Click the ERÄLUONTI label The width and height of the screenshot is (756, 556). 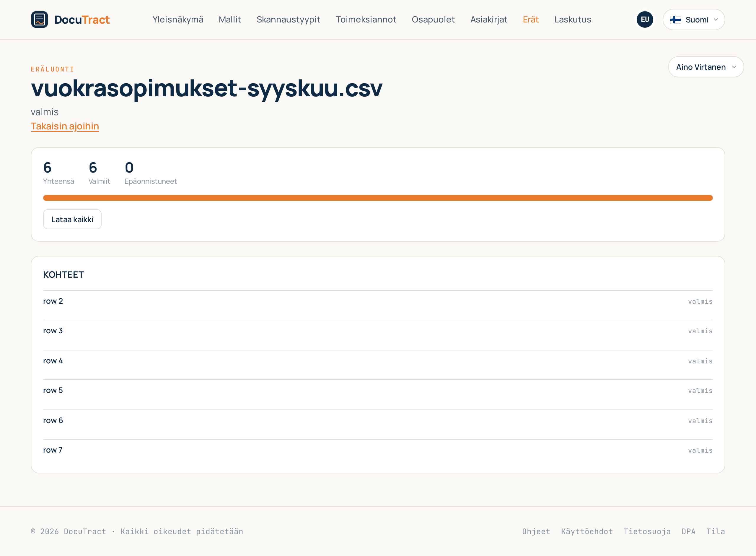(x=53, y=69)
